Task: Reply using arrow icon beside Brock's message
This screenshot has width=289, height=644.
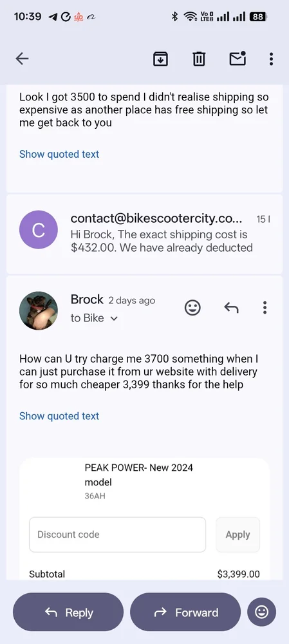Action: (x=231, y=307)
